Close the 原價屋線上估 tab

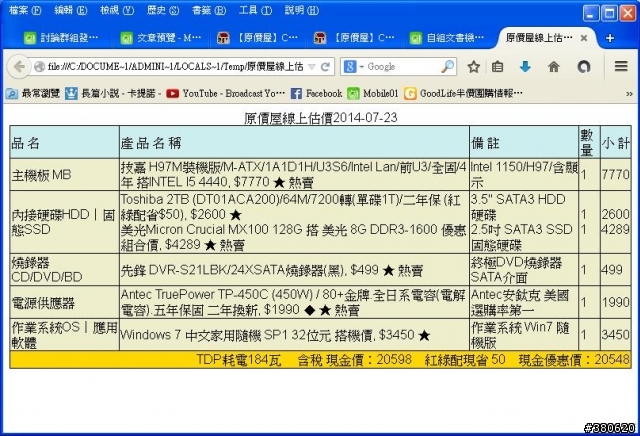tap(584, 38)
